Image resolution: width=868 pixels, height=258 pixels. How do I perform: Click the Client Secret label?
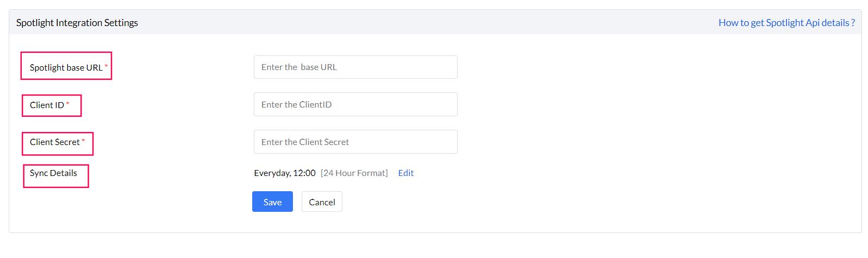tap(55, 142)
